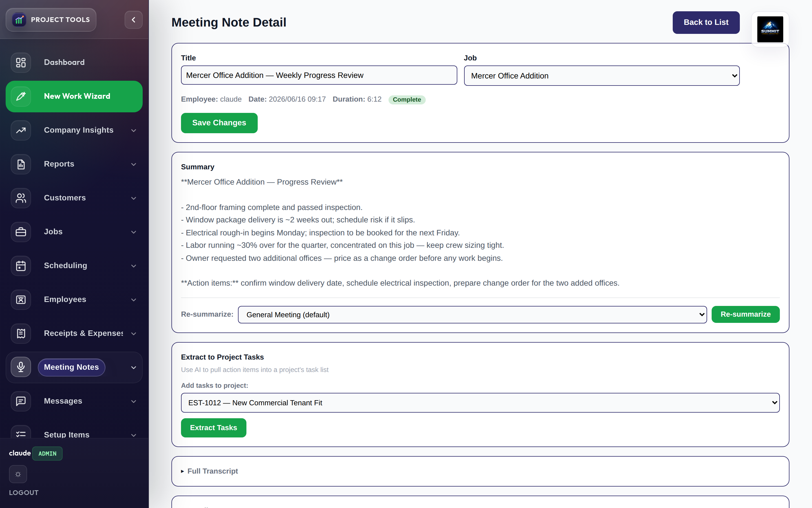This screenshot has height=508, width=812.
Task: Click the claude username in the sidebar footer
Action: pyautogui.click(x=20, y=453)
